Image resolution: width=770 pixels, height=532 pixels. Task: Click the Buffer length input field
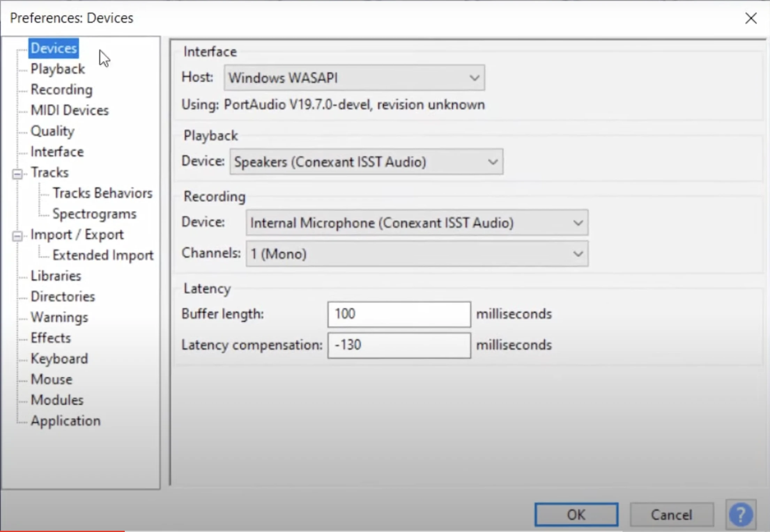[x=399, y=314]
